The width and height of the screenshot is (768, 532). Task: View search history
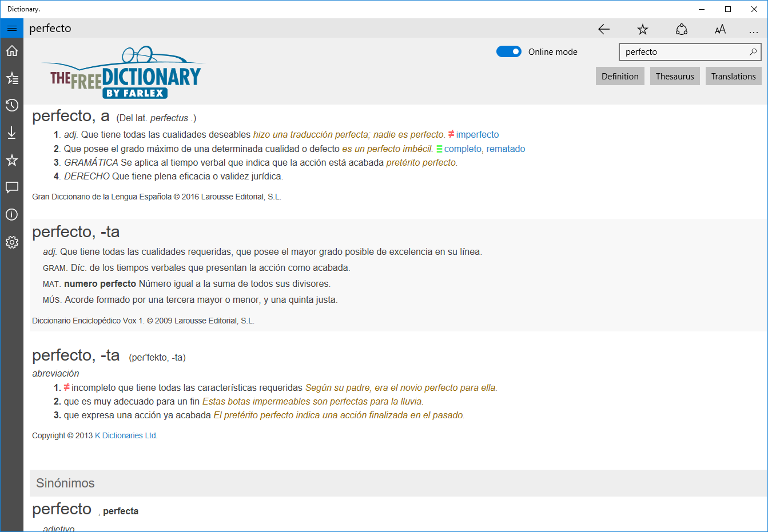coord(11,105)
